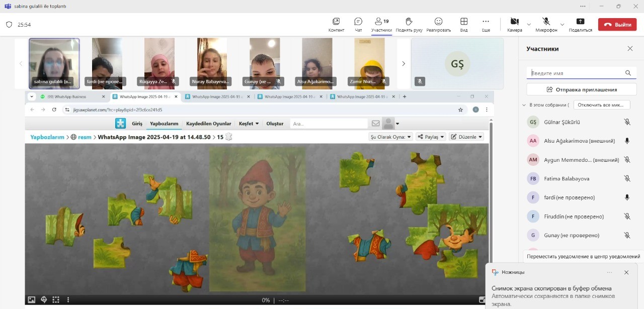Open the Keşfet menu on Jigsaw Planet
Viewport: 644px width, 309px height.
pos(249,124)
